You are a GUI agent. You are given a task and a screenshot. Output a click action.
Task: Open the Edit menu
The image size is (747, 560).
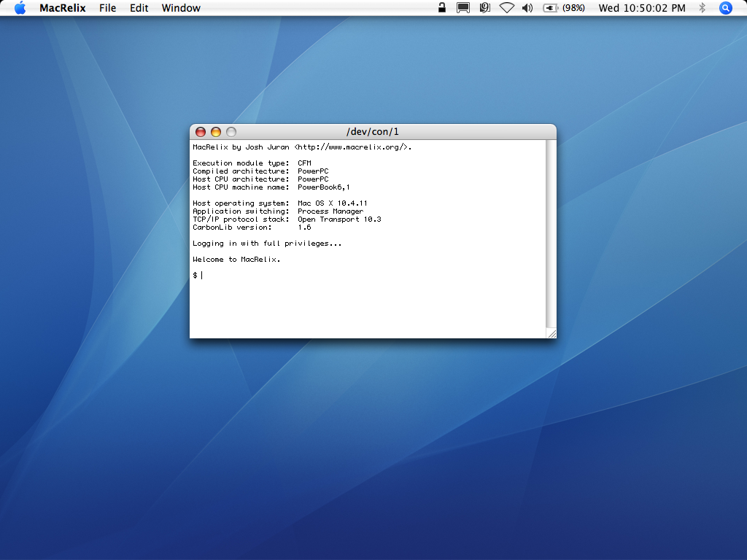(x=139, y=8)
